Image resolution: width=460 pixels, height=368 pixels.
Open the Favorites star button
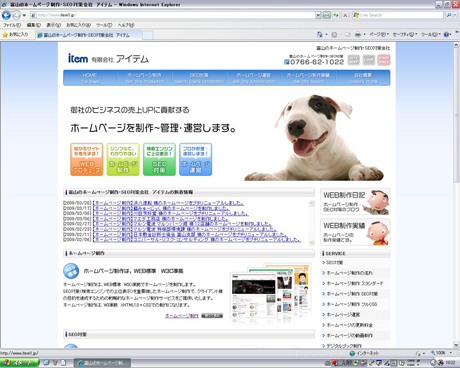(x=15, y=35)
